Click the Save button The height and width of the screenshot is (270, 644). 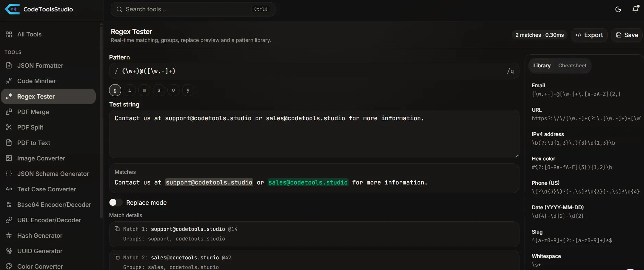pos(627,35)
